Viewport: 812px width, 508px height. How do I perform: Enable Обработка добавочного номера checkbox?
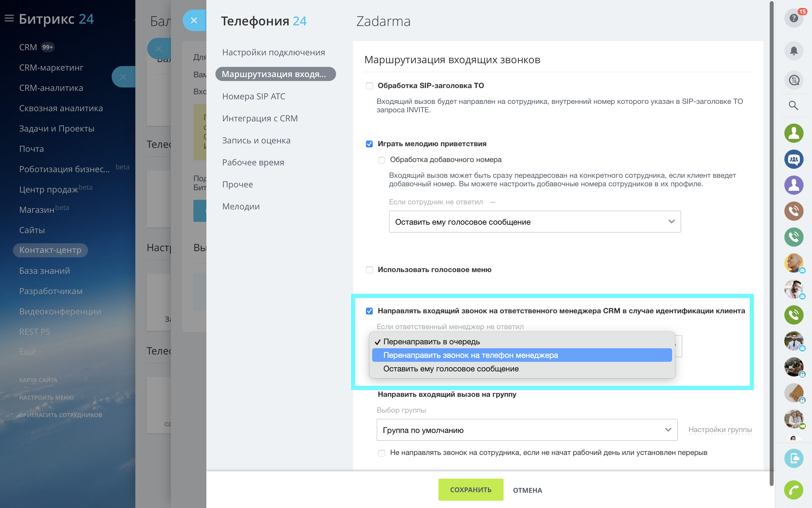click(x=381, y=160)
